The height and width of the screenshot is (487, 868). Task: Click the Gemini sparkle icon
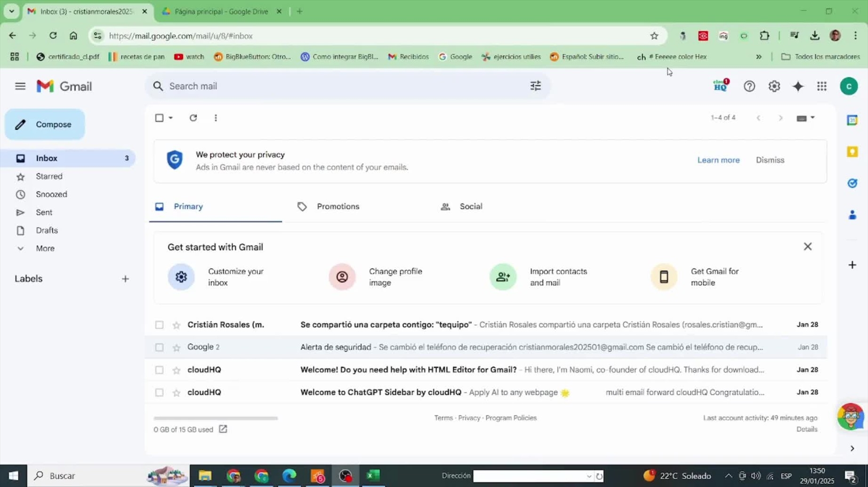tap(798, 86)
